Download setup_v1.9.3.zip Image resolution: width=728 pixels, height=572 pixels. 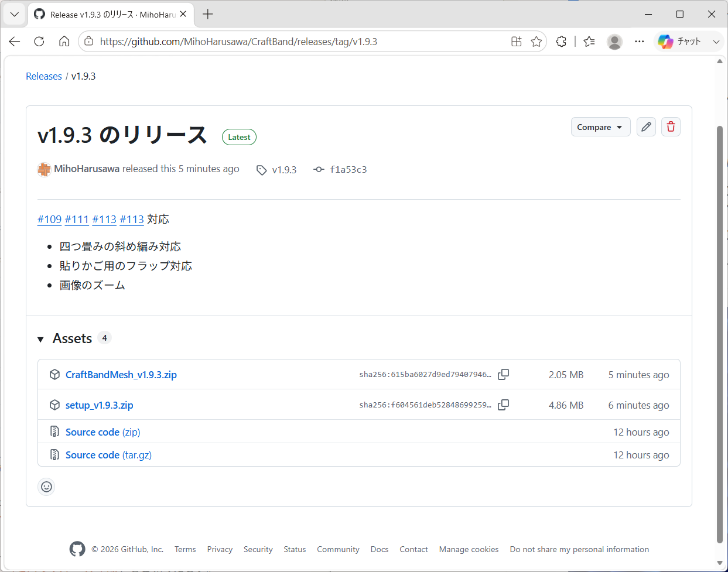tap(100, 405)
